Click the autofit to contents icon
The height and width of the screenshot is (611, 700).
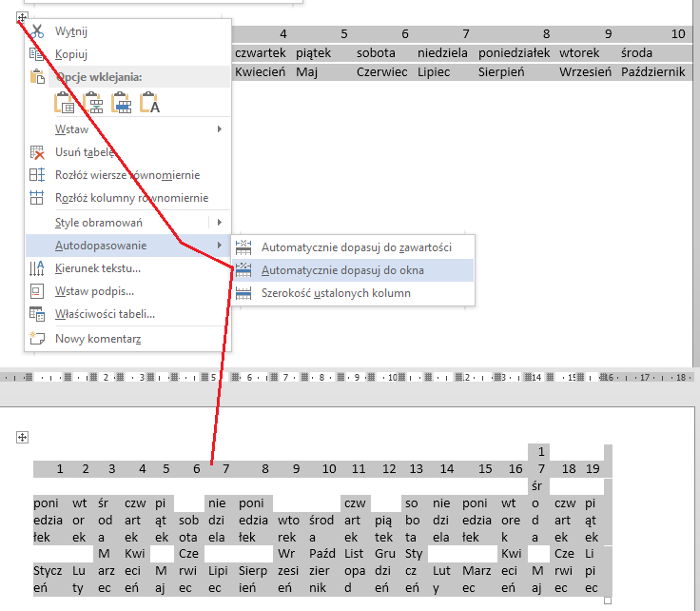(243, 247)
